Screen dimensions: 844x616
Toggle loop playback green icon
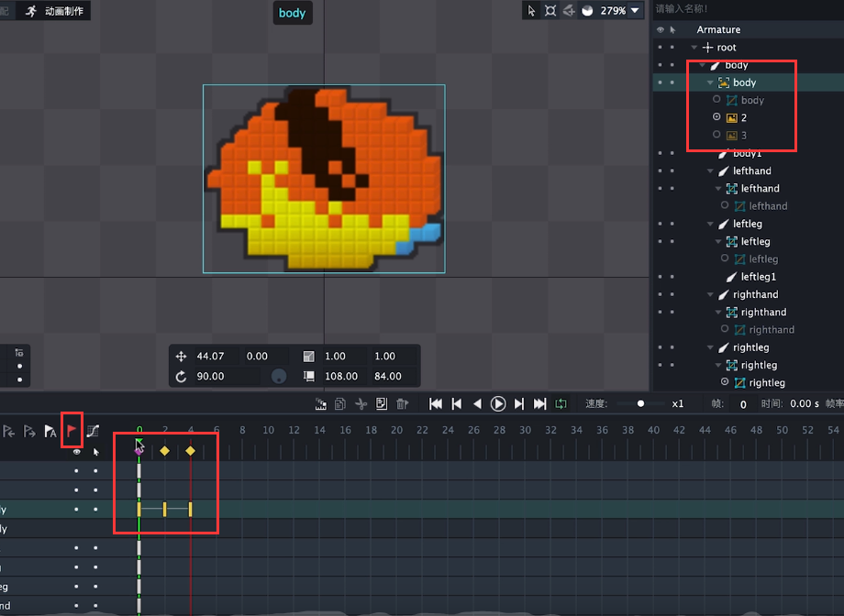point(561,404)
